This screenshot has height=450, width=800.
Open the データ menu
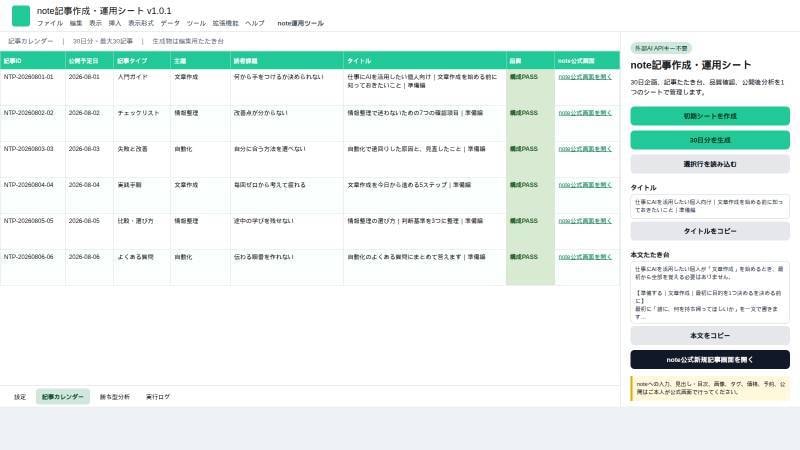click(x=170, y=23)
